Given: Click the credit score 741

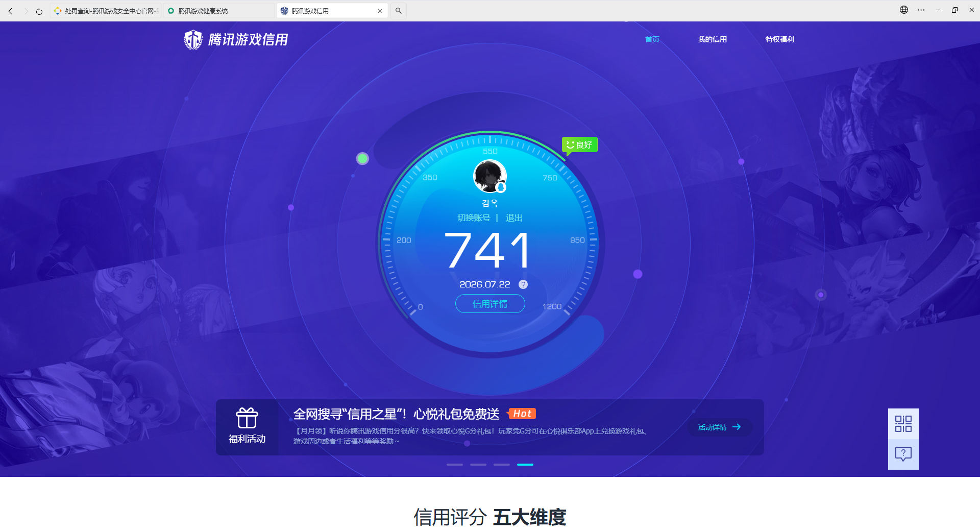Looking at the screenshot, I should tap(488, 250).
